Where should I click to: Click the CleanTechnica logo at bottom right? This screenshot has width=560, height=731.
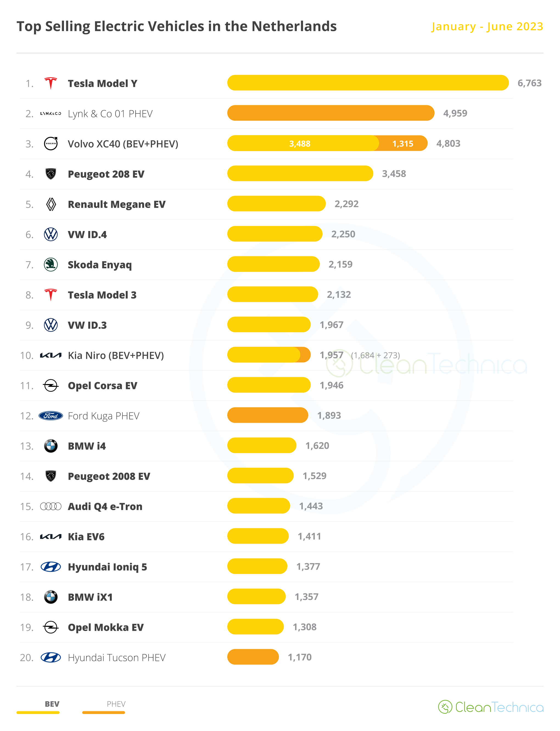(491, 707)
